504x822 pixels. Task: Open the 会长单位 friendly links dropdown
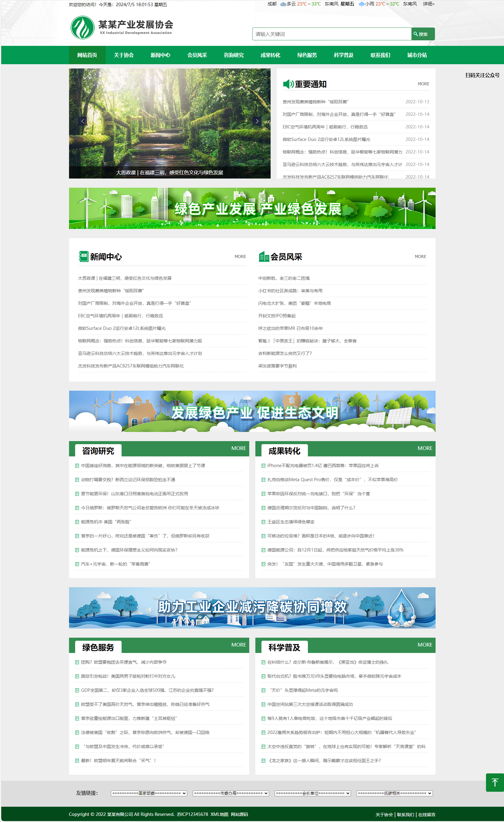pos(313,793)
